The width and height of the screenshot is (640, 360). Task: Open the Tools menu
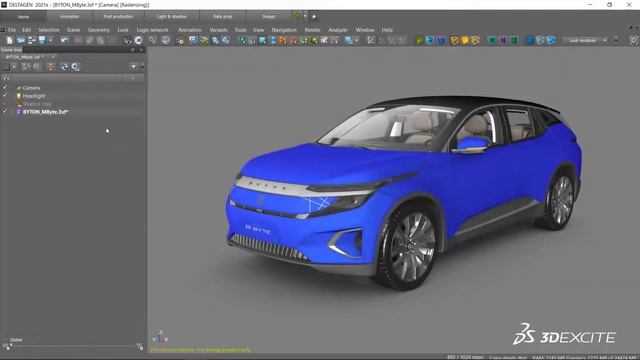[x=240, y=30]
